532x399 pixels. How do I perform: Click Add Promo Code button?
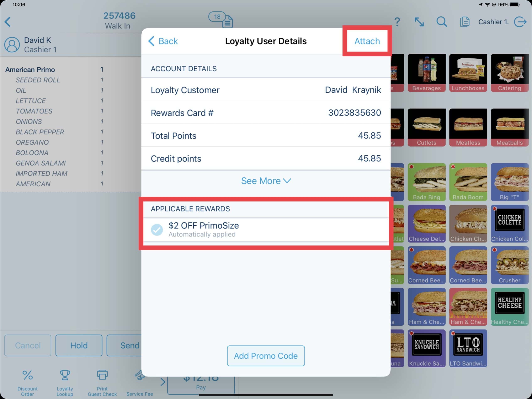266,356
